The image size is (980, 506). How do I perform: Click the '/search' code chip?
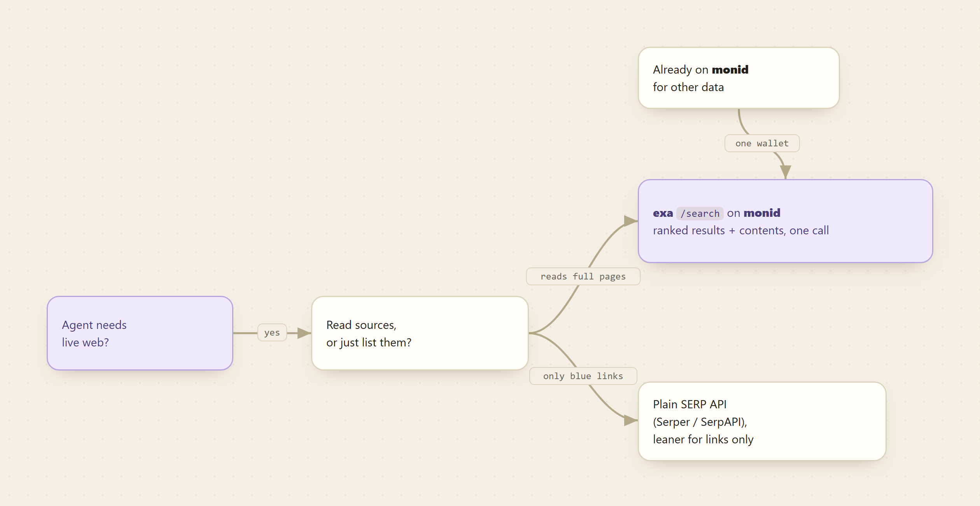point(700,213)
